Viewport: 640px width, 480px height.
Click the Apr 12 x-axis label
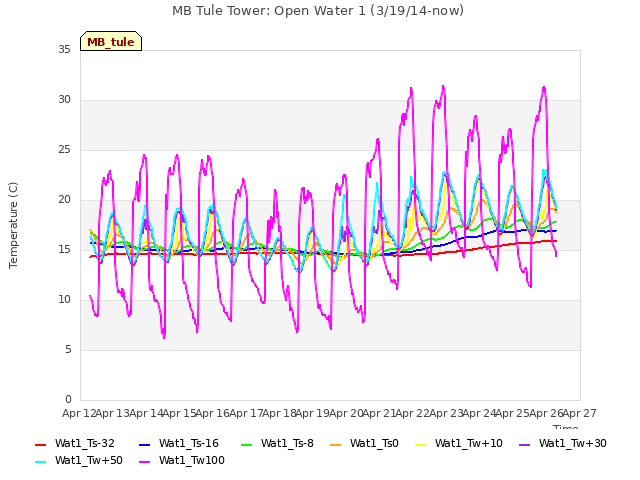tap(79, 414)
